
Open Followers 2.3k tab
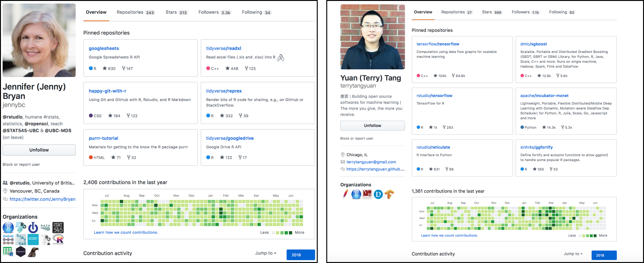click(x=215, y=12)
